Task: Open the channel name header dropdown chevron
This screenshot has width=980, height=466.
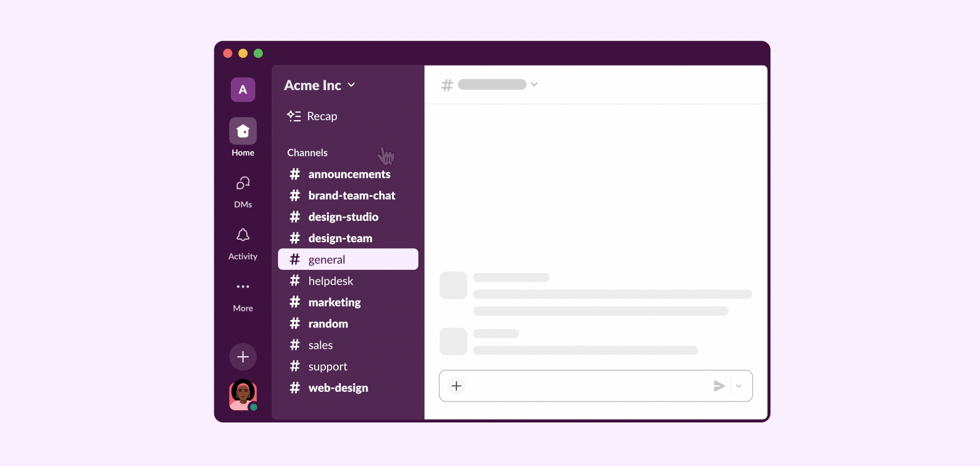Action: point(534,85)
